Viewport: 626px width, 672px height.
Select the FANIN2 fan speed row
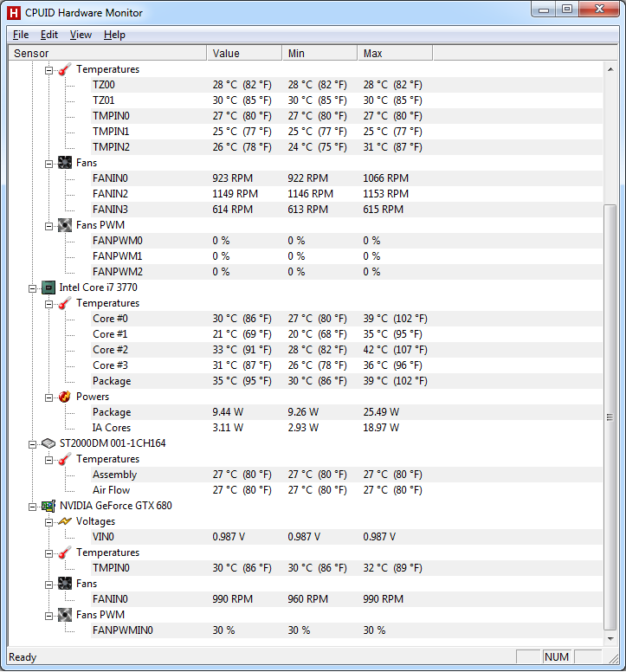point(110,194)
